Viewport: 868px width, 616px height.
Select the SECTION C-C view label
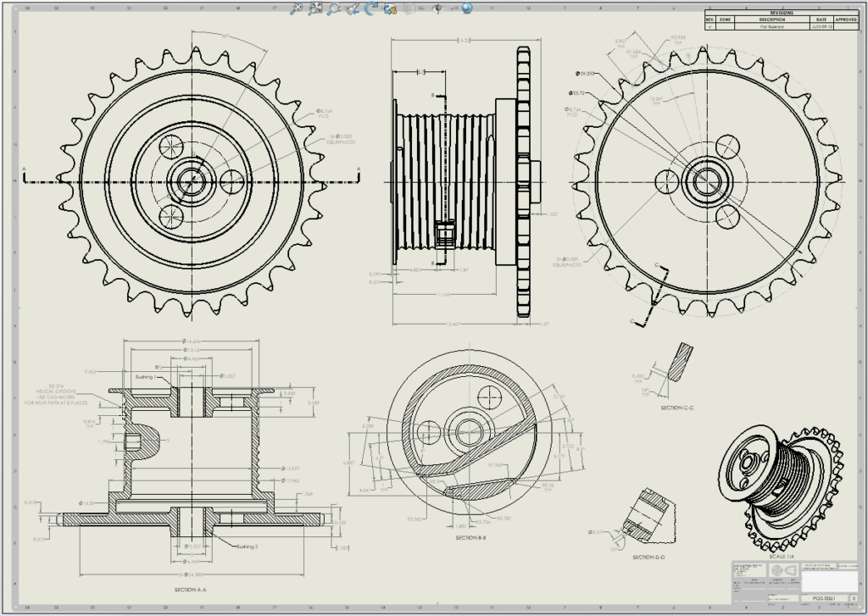(677, 408)
